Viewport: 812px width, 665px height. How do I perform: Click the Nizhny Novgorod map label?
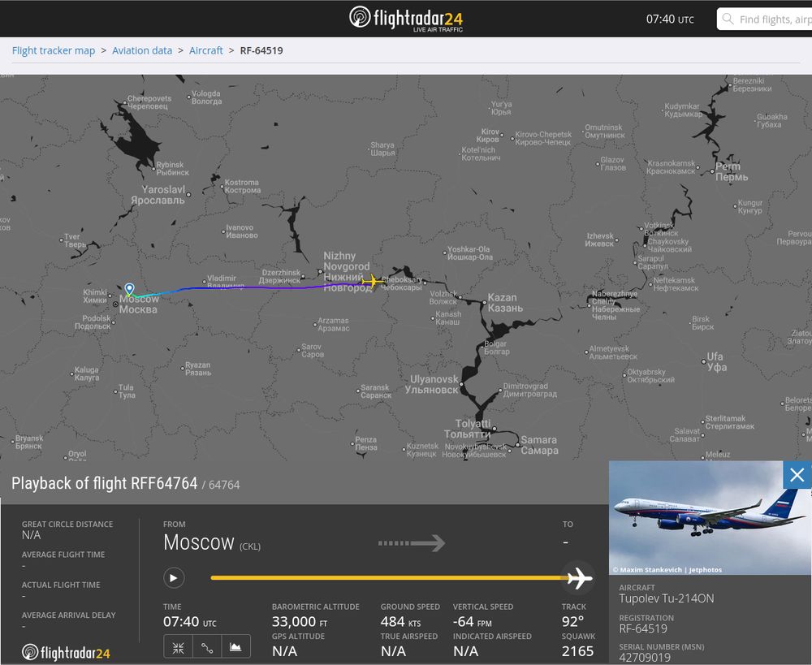click(x=347, y=272)
